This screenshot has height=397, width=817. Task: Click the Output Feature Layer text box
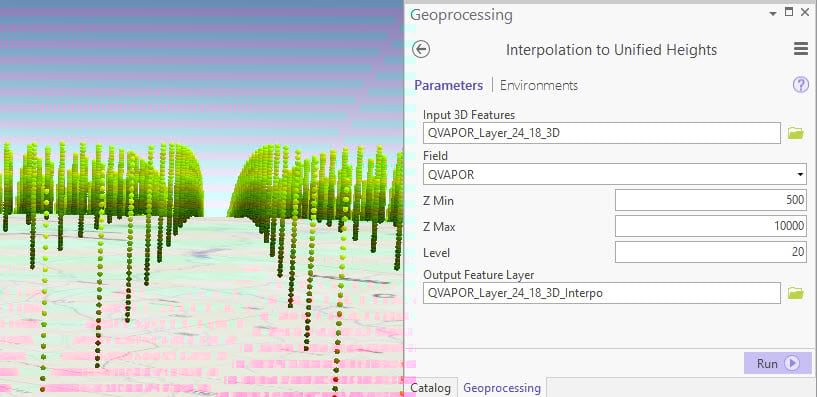click(x=602, y=293)
